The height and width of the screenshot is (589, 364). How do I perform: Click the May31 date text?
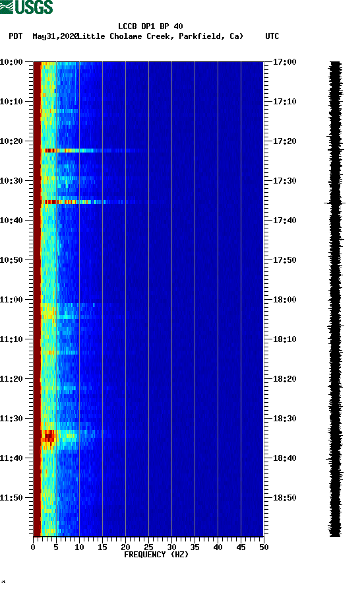click(x=55, y=36)
